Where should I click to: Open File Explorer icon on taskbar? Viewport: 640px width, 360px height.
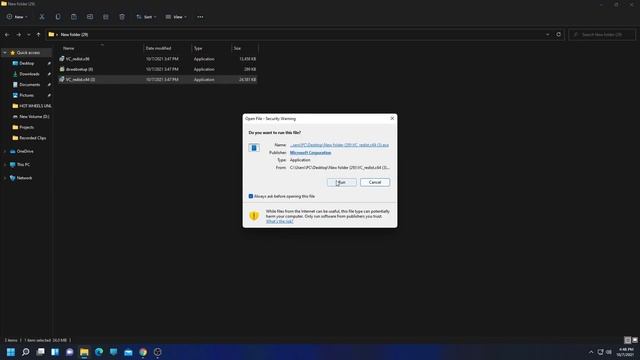point(84,352)
